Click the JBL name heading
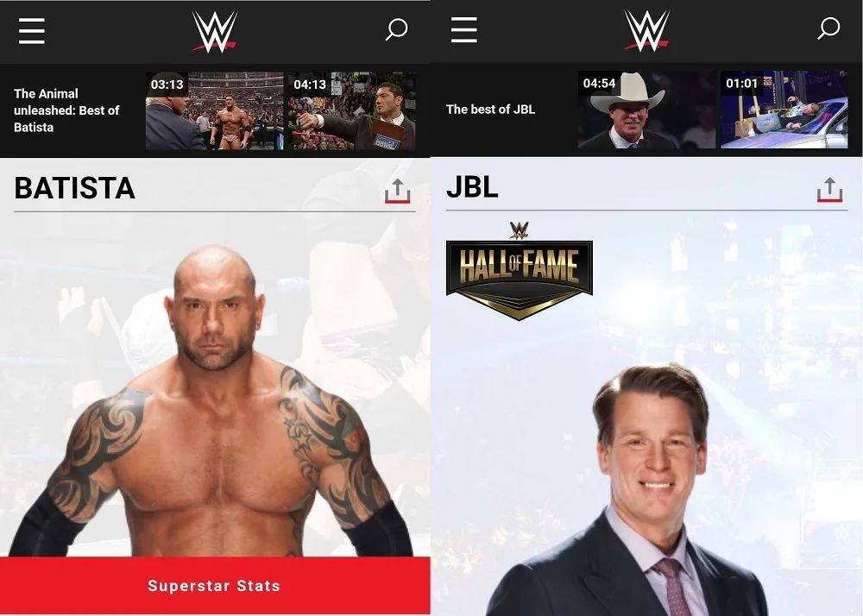The image size is (863, 616). coord(472,187)
